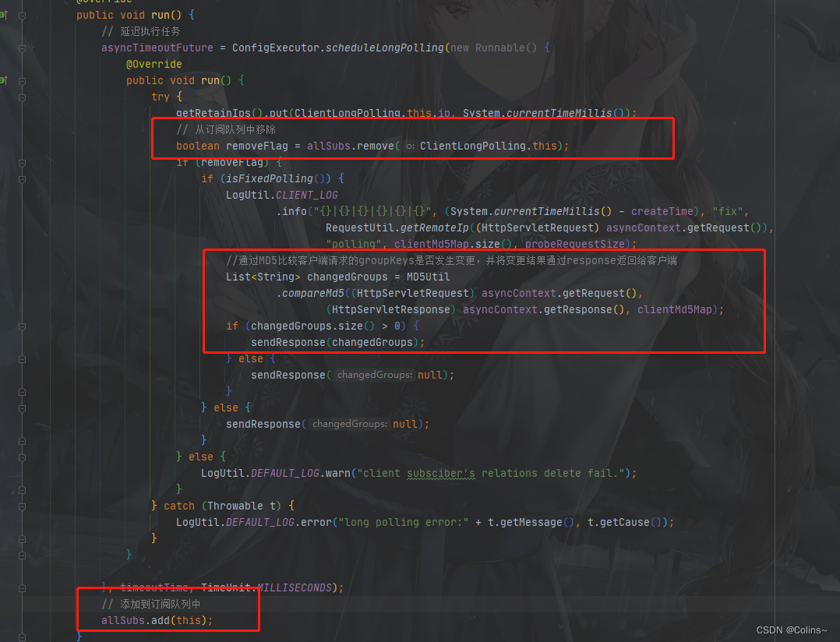Fold the 'catch (Throwable t)' block
Image resolution: width=840 pixels, height=642 pixels.
22,506
